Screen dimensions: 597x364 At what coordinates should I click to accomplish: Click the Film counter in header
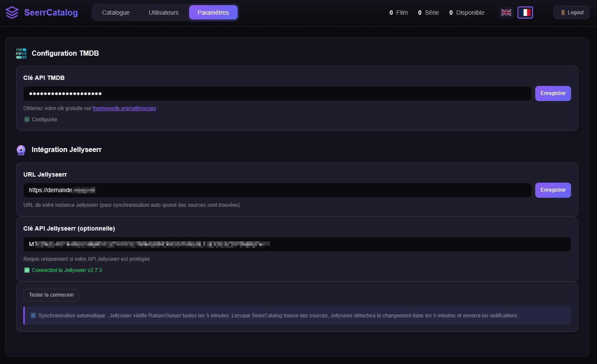[398, 13]
